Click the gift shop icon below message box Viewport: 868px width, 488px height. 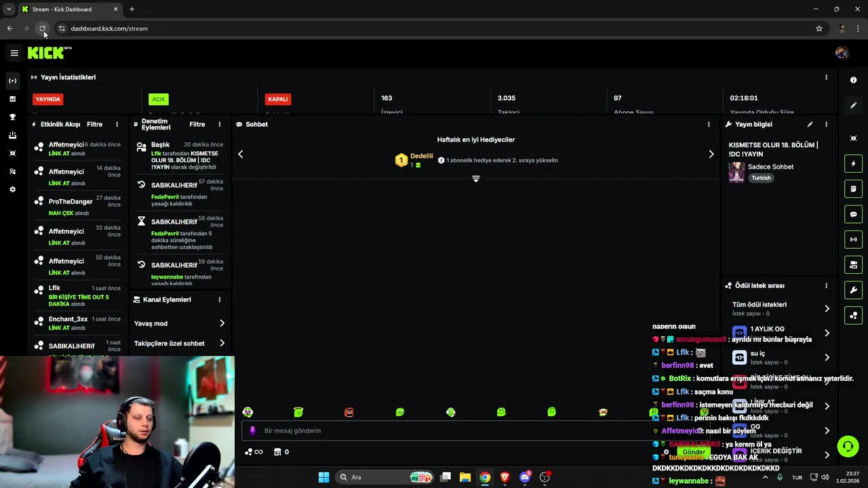[277, 452]
